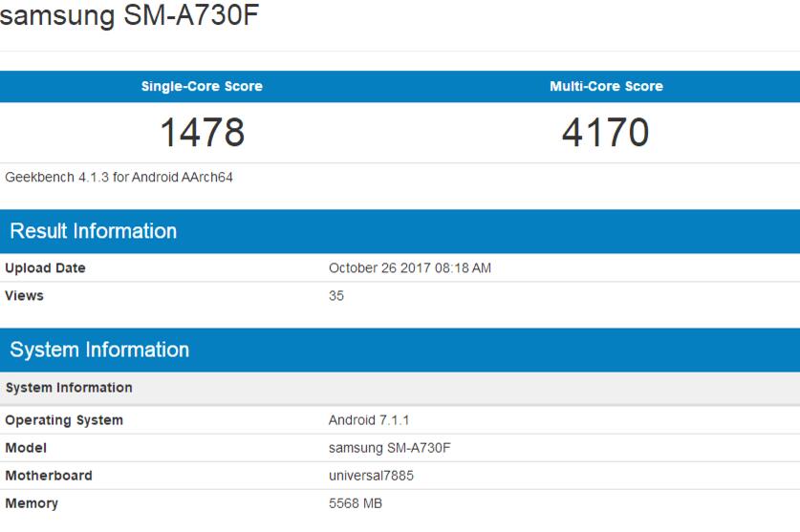Click the views count 35

336,295
